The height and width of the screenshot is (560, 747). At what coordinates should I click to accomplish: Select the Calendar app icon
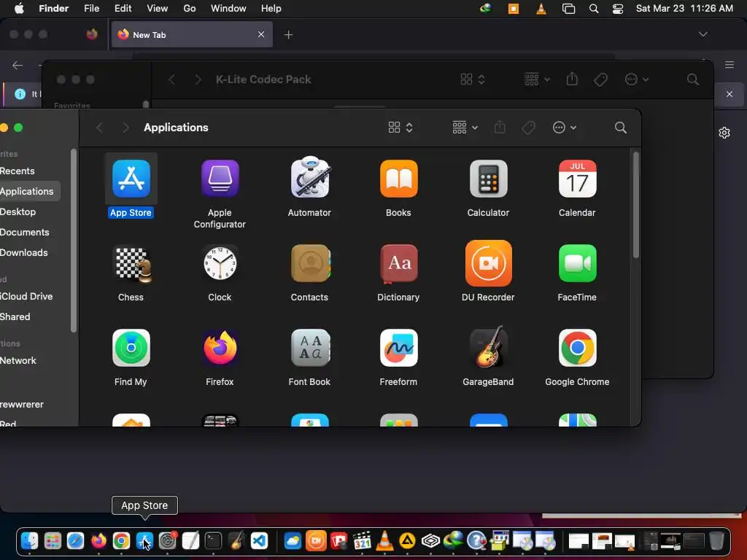[x=578, y=179]
